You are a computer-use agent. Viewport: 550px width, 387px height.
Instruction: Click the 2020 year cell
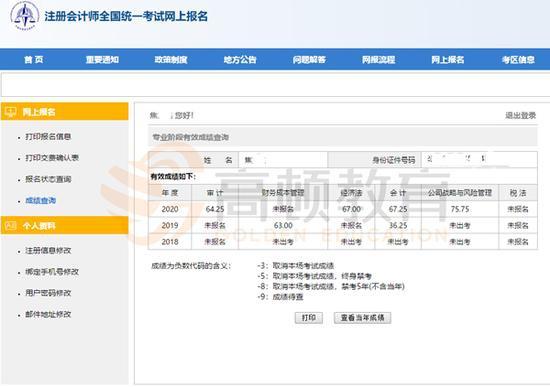(x=170, y=209)
